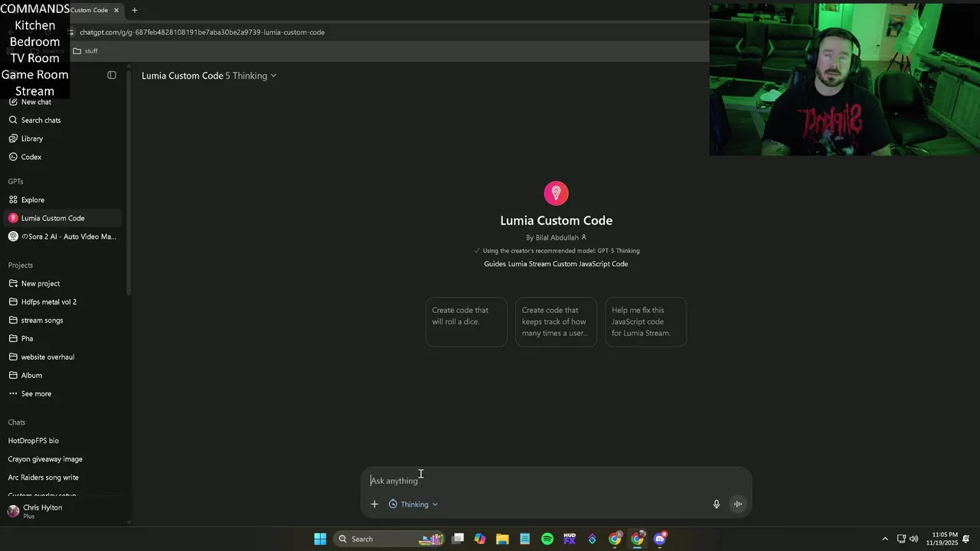980x551 pixels.
Task: Open the Bilal Abdullah creator link
Action: 556,237
